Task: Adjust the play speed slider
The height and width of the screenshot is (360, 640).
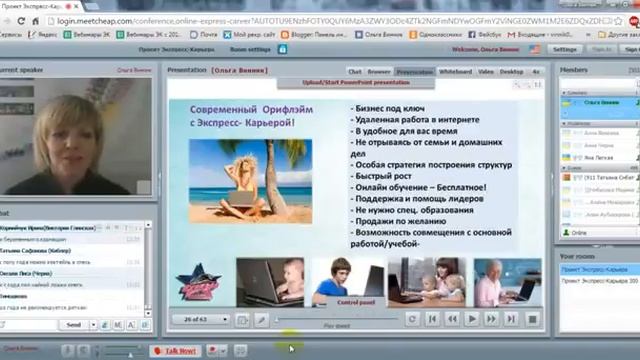Action: 336,319
